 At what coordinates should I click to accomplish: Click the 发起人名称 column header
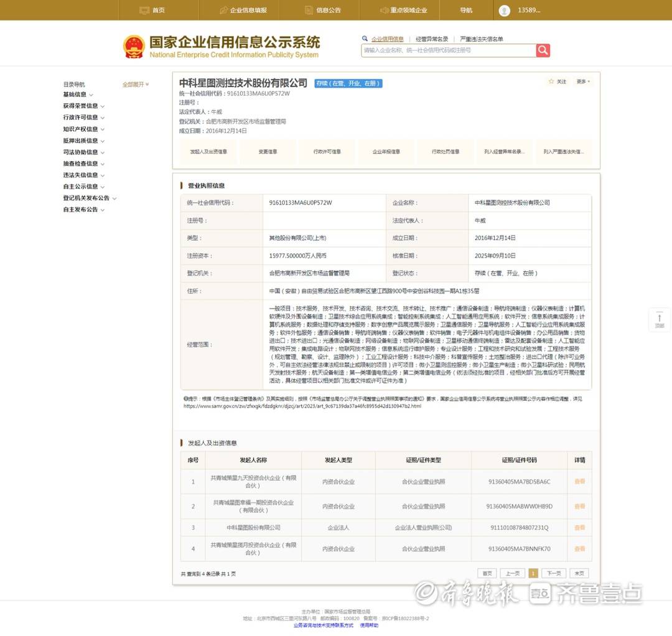coord(253,460)
